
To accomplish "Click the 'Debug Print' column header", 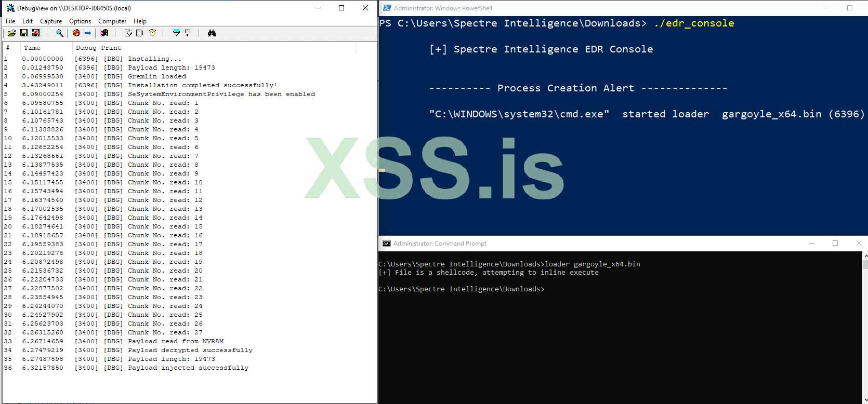I will (215, 48).
